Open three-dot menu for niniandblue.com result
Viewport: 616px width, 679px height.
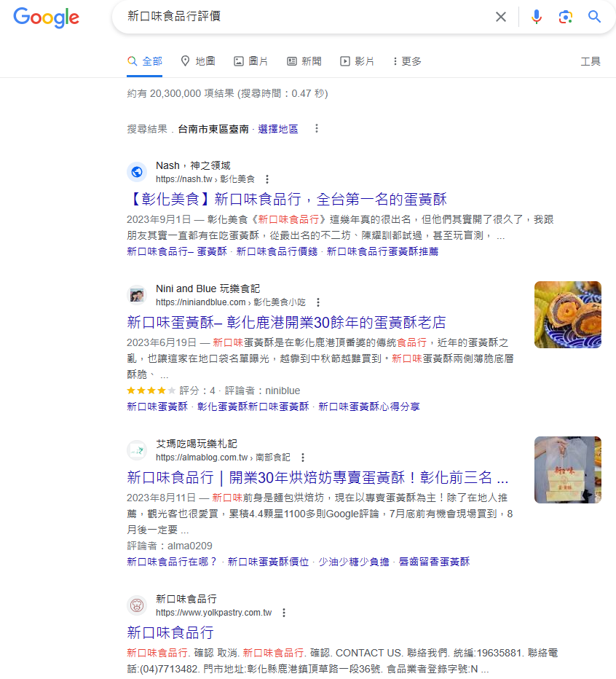point(318,302)
